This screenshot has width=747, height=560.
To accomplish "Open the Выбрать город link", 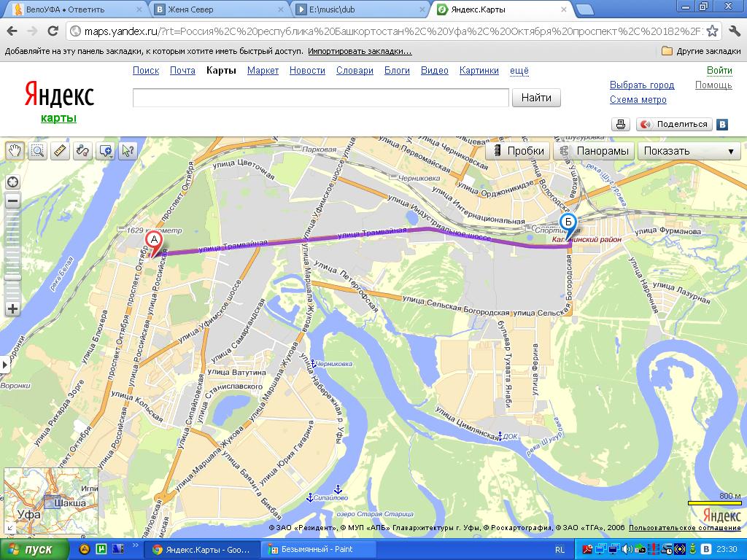I will 642,85.
